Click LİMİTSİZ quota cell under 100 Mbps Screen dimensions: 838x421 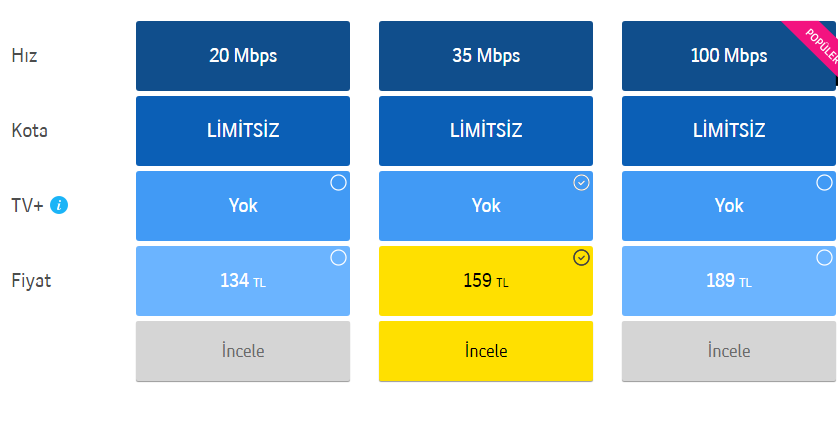[x=729, y=131]
